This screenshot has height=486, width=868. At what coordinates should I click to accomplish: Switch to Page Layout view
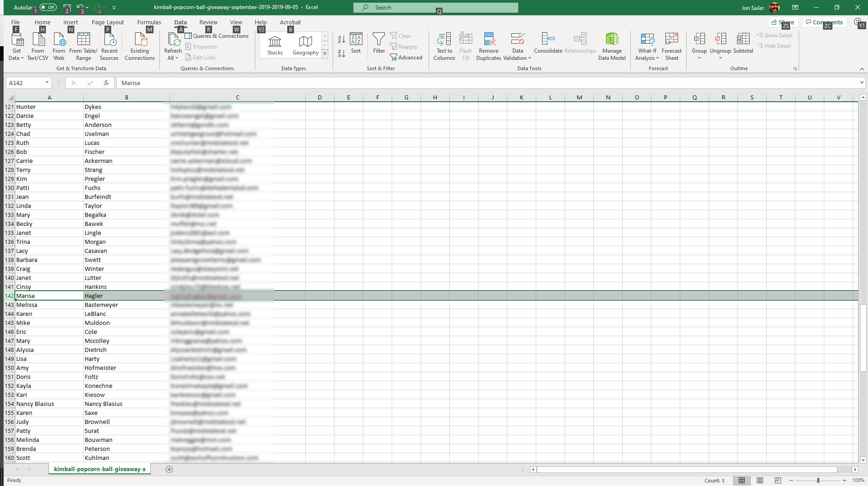click(760, 481)
